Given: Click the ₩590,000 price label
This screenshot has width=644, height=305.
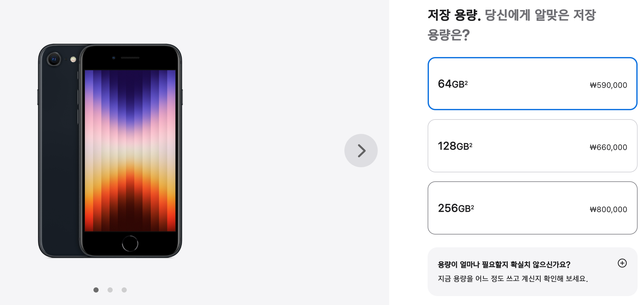Looking at the screenshot, I should pos(608,85).
